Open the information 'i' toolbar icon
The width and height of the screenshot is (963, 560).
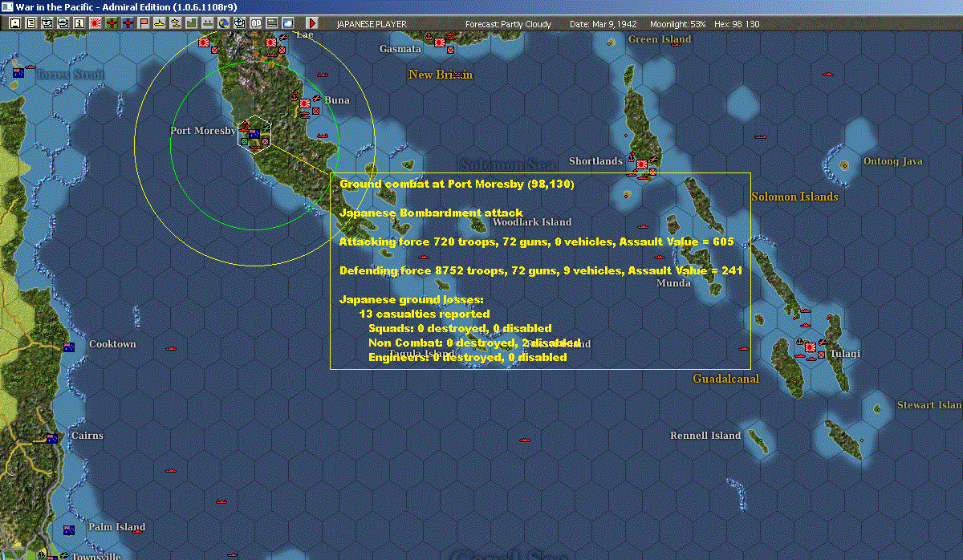(79, 23)
